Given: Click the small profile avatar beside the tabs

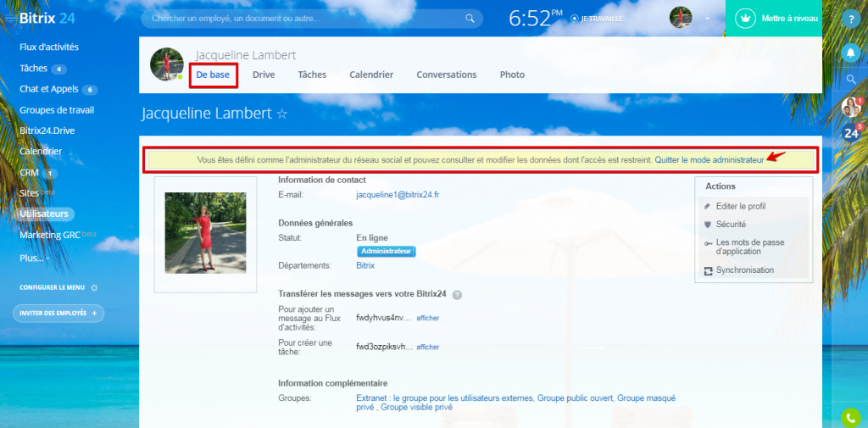Looking at the screenshot, I should click(167, 64).
